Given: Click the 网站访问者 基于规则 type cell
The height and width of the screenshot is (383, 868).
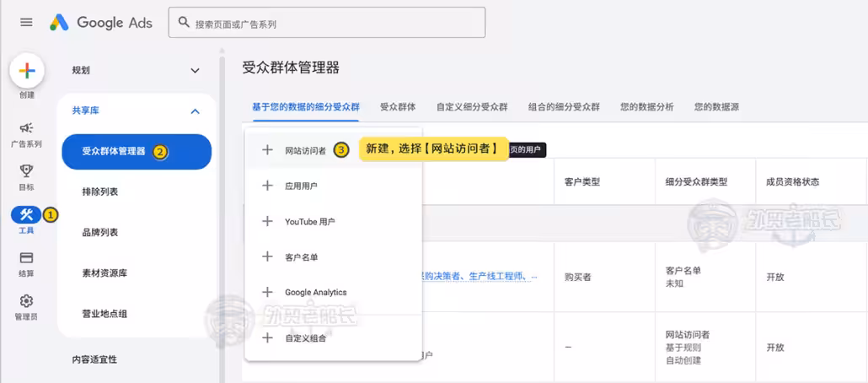Looking at the screenshot, I should pyautogui.click(x=688, y=348).
